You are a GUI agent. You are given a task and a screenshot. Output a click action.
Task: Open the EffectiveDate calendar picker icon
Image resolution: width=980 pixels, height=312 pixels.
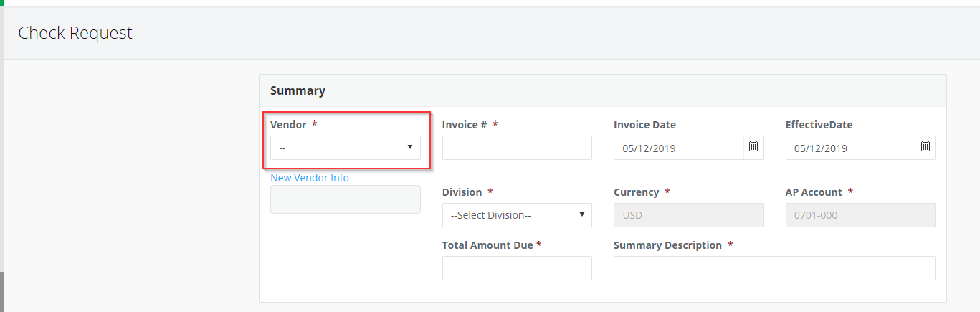(x=925, y=147)
